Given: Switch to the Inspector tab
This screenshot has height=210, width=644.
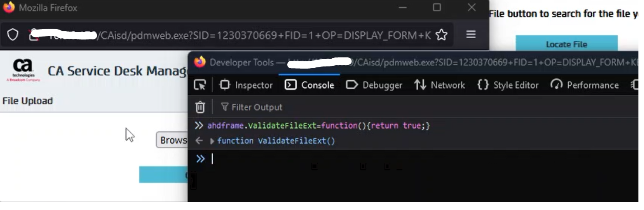Looking at the screenshot, I should (x=246, y=85).
